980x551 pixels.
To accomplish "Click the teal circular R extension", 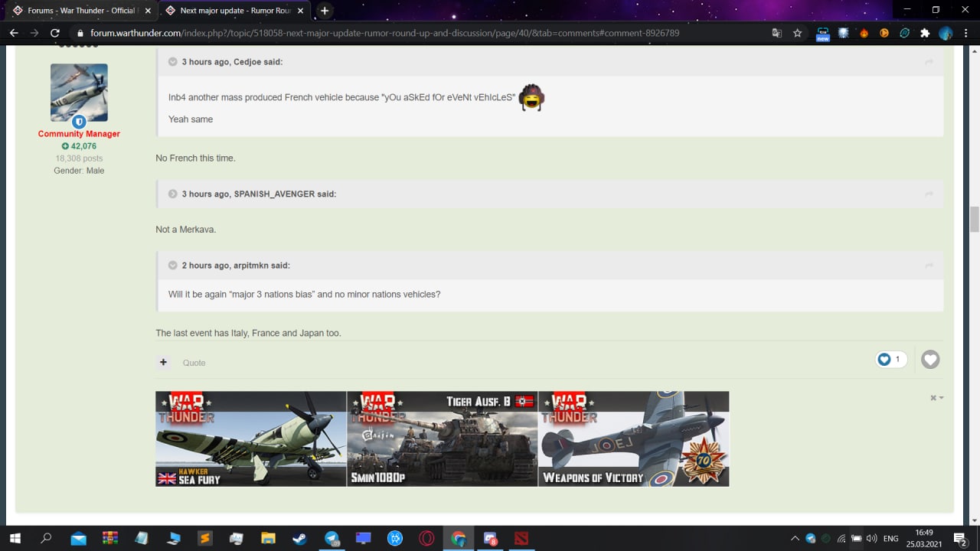I will 905,33.
